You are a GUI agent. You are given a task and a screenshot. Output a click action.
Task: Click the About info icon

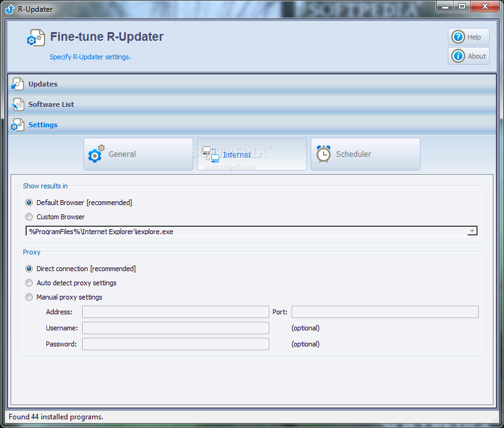pyautogui.click(x=458, y=56)
